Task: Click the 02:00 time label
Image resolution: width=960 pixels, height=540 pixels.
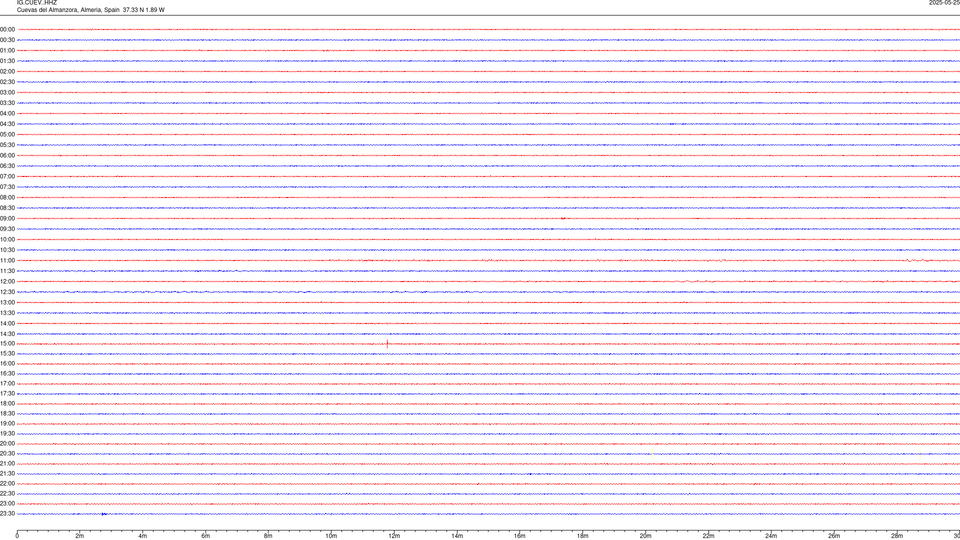Action: coord(7,72)
